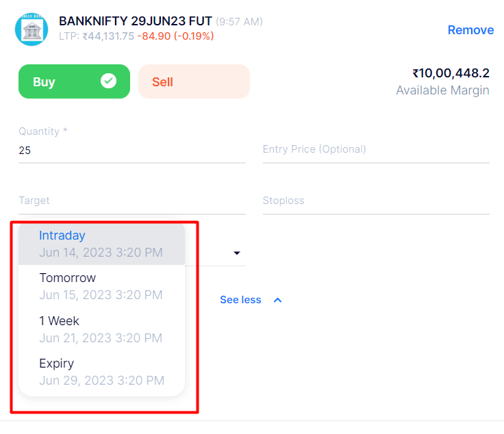Click the white checkmark icon on Buy

pos(108,81)
